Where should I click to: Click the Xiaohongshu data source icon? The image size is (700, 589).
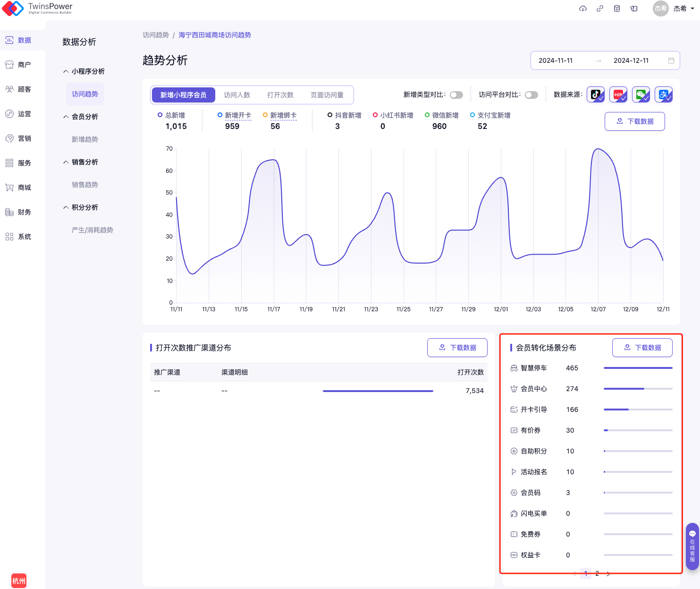(x=618, y=94)
